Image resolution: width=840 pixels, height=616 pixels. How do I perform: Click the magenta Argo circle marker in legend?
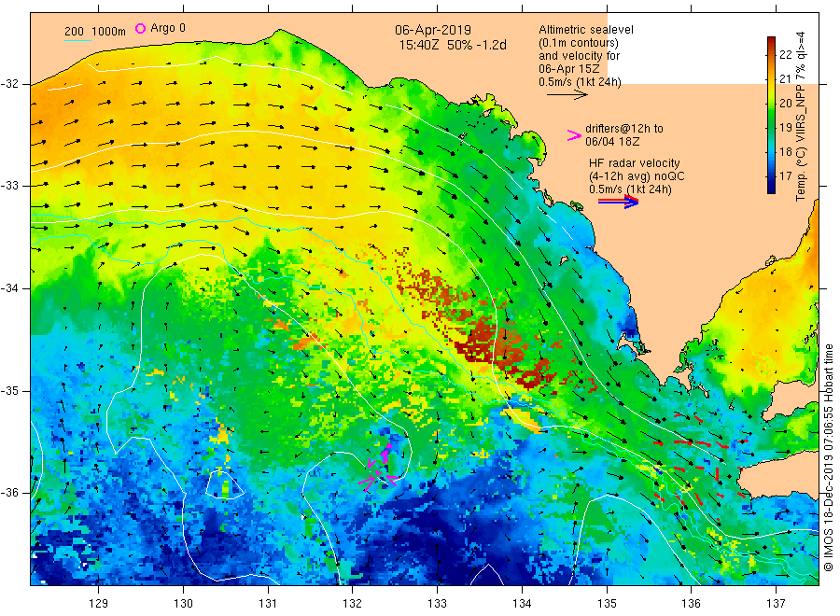tap(140, 28)
